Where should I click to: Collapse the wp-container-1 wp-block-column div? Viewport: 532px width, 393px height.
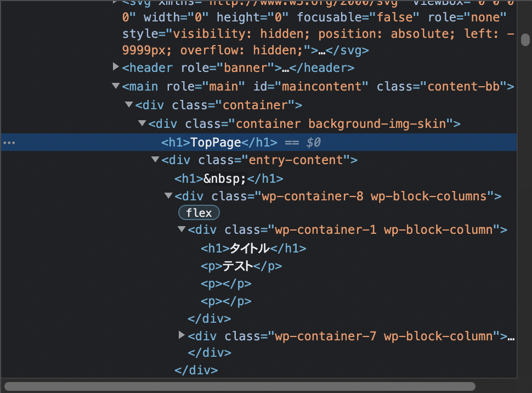[181, 229]
